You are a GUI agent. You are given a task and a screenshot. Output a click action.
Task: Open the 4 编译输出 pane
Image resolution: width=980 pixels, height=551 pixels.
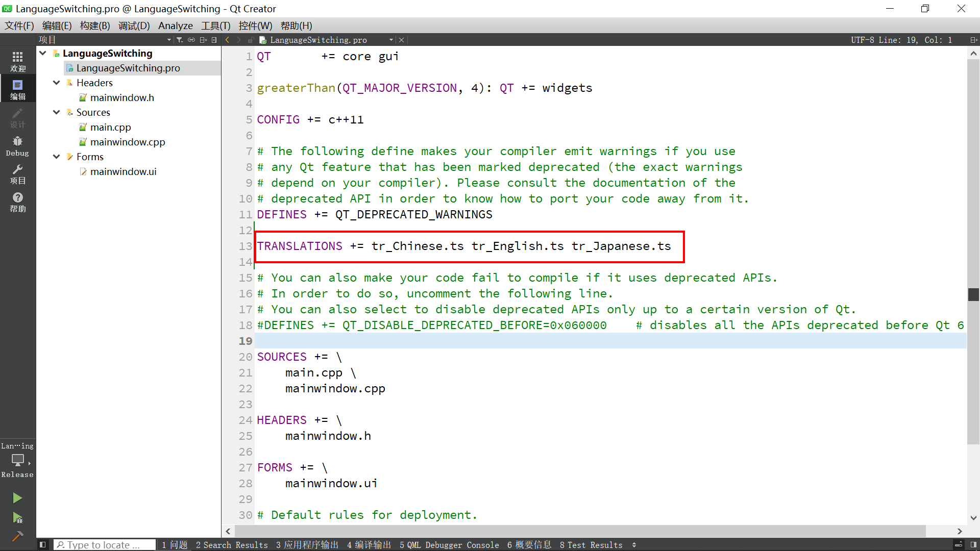click(369, 545)
